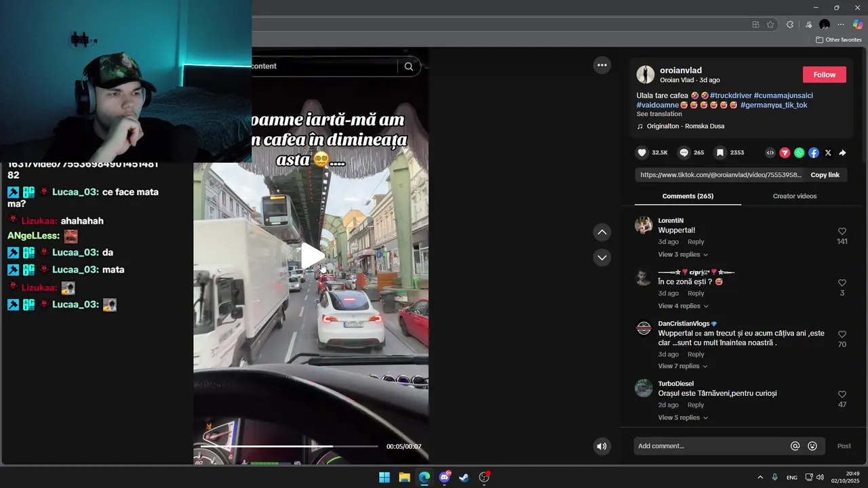Open browser extensions puzzle icon

pos(790,24)
